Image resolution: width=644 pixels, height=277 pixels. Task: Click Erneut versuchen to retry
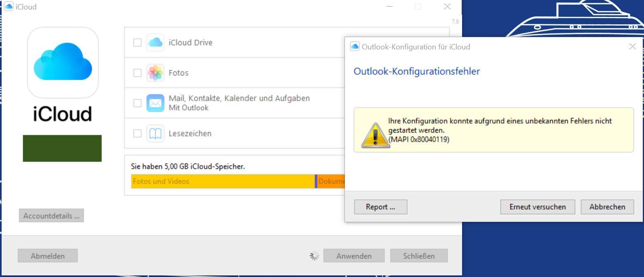[x=538, y=207]
